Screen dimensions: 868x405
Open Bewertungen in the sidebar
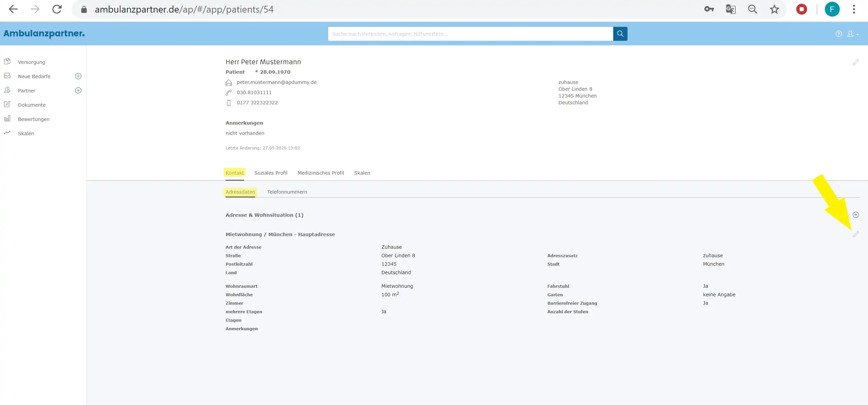coord(34,119)
